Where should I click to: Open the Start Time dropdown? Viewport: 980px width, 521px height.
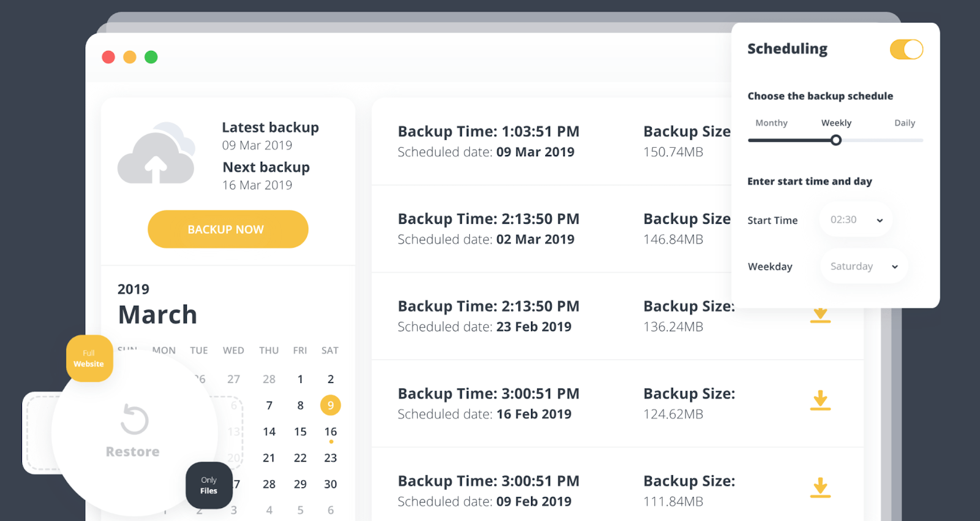(856, 220)
